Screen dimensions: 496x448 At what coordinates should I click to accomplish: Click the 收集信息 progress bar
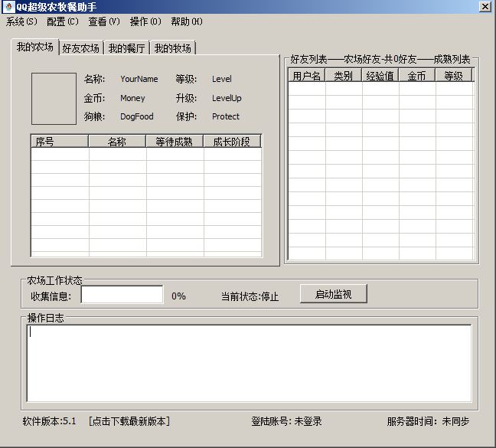pos(122,295)
